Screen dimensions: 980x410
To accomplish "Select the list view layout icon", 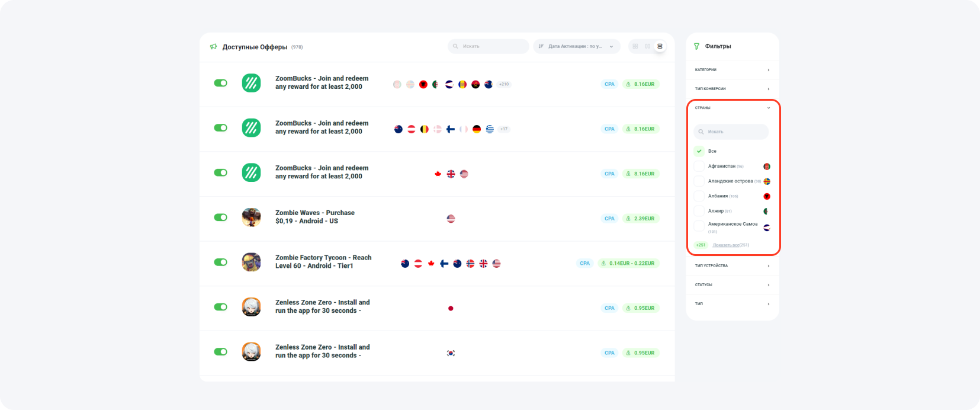I will 660,46.
